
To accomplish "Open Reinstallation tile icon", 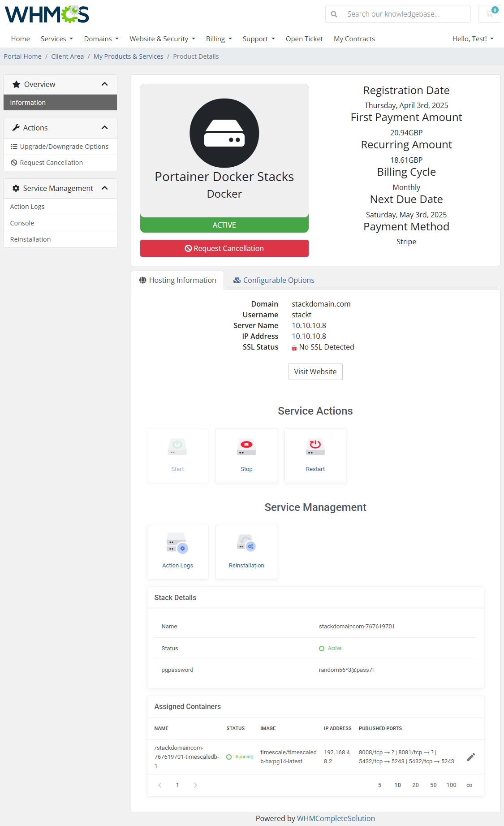I will click(x=246, y=543).
